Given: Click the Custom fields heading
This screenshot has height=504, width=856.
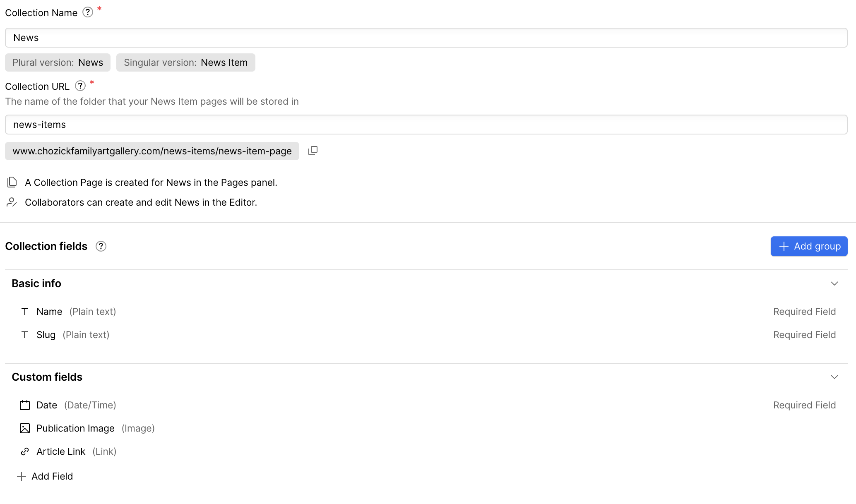Looking at the screenshot, I should (x=47, y=377).
